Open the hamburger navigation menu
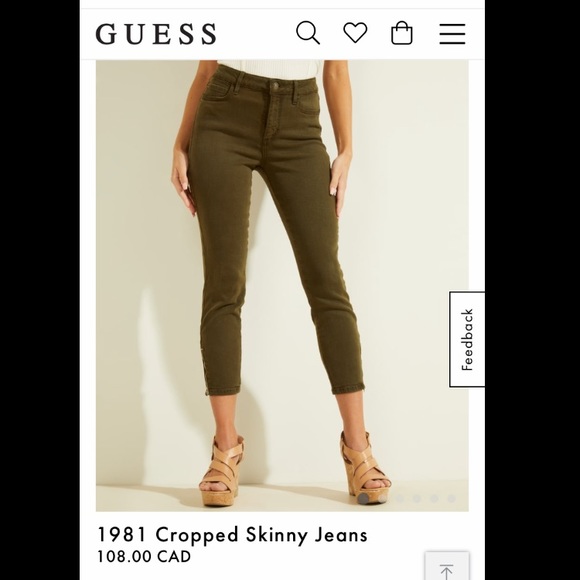 [x=452, y=34]
